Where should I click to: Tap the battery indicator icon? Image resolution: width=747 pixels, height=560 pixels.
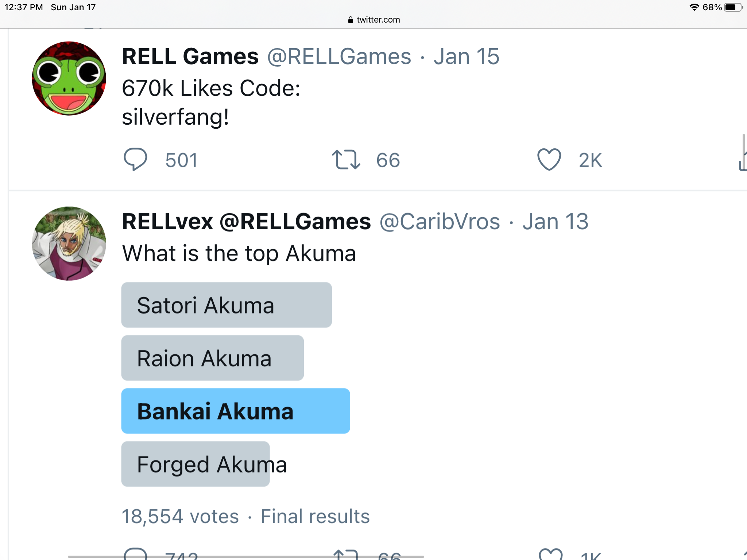pyautogui.click(x=732, y=7)
